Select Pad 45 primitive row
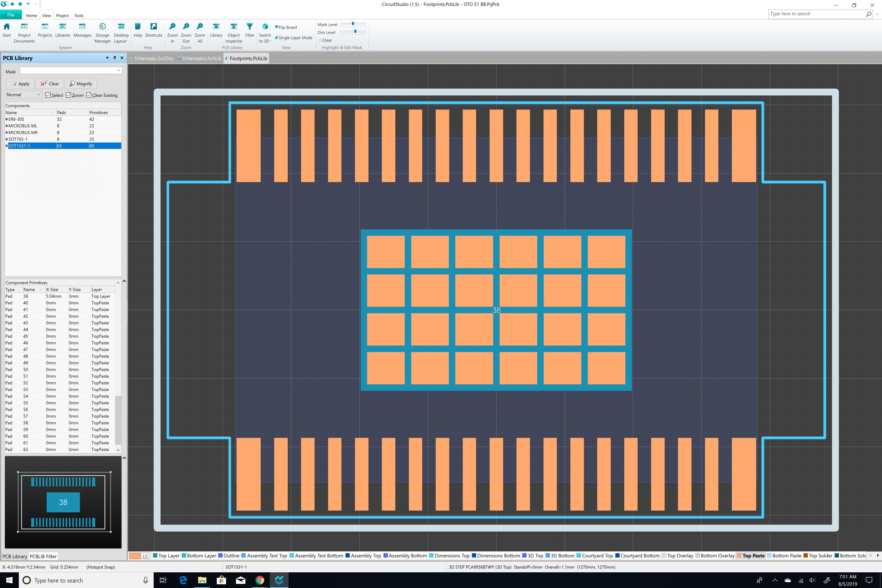882x588 pixels. pos(60,336)
